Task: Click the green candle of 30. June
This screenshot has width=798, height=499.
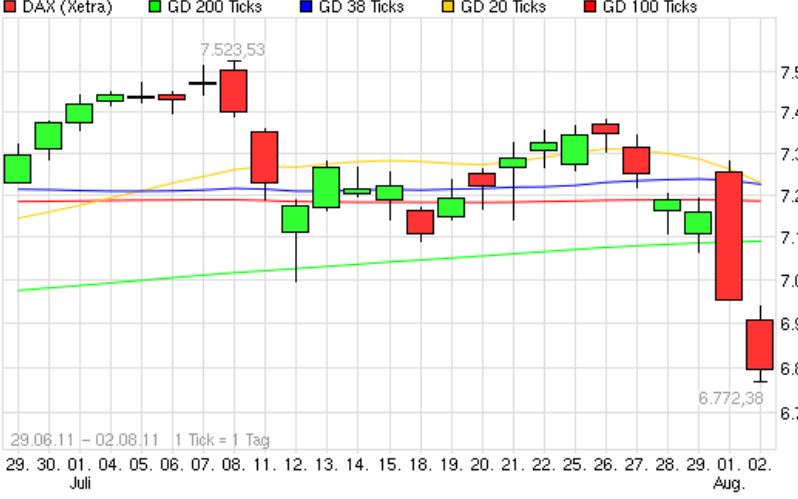Action: 48,136
